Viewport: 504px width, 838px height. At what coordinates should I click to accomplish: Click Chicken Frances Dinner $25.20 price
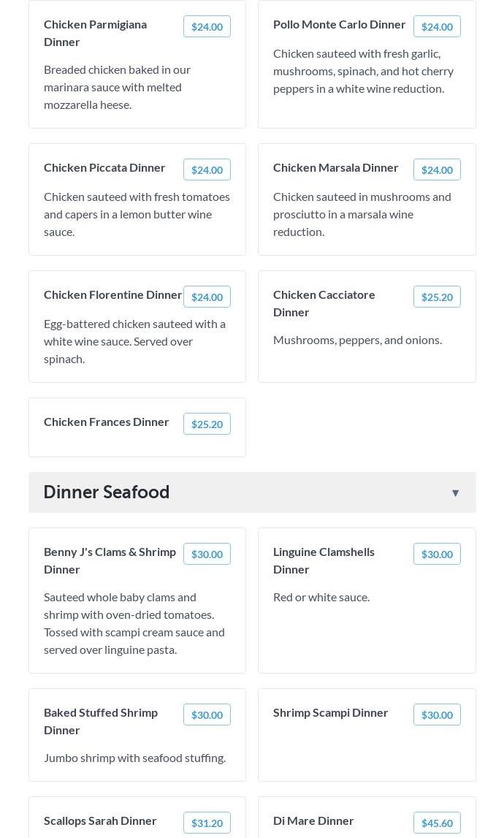(x=207, y=424)
